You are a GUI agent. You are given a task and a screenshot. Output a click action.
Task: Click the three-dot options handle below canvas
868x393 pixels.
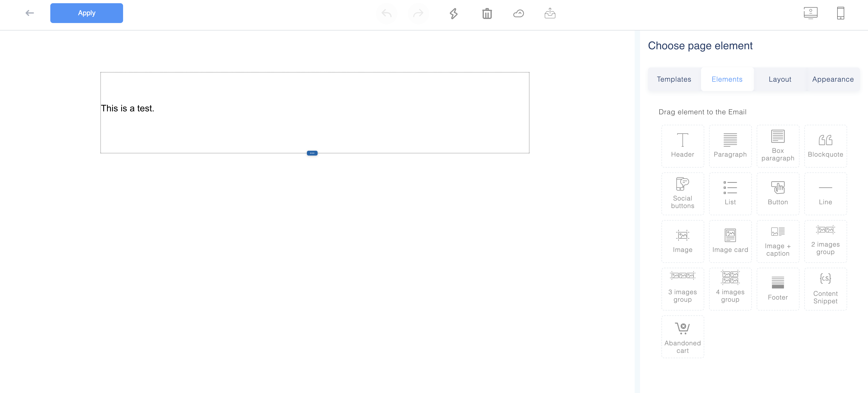coord(312,153)
